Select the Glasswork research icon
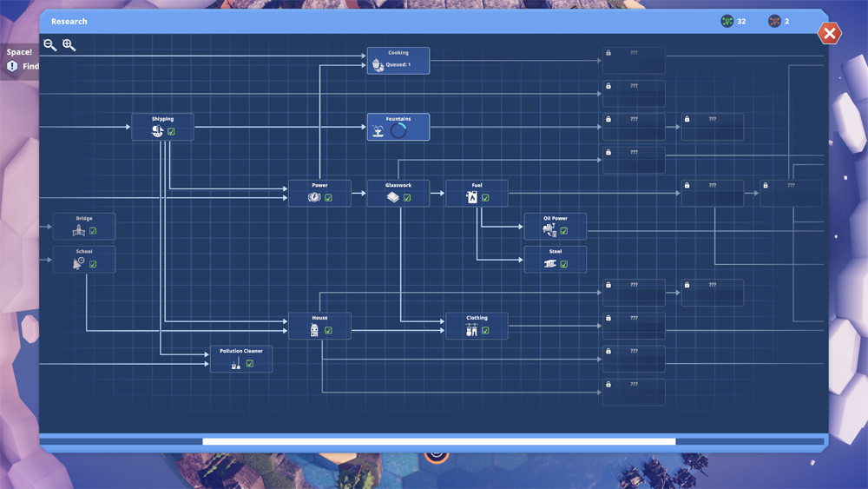The height and width of the screenshot is (489, 868). 392,197
